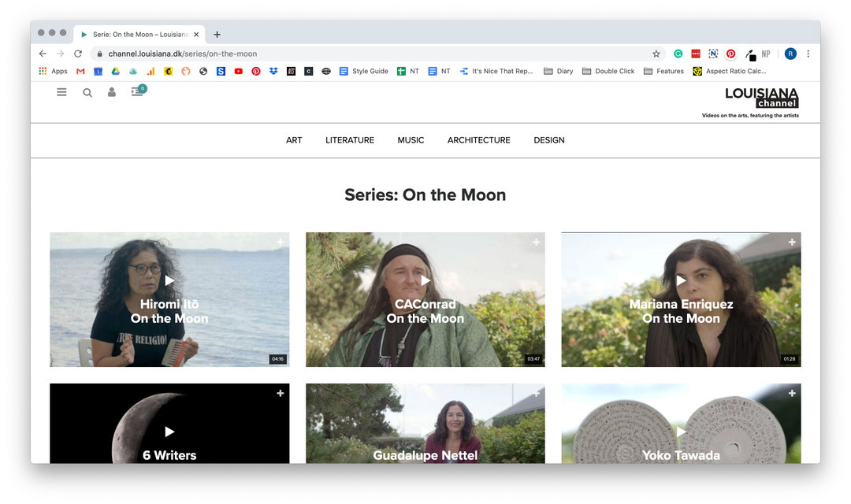This screenshot has width=851, height=504.
Task: Open the ART category
Action: (294, 140)
